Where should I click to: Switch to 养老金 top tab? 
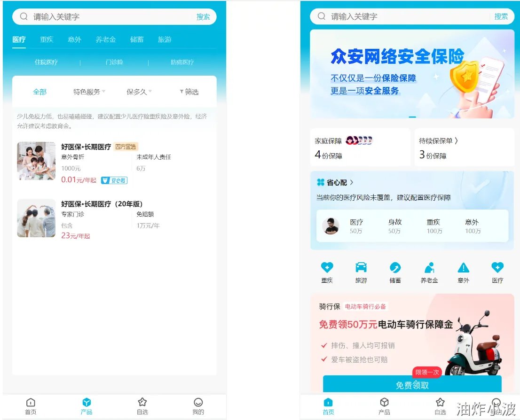click(106, 39)
